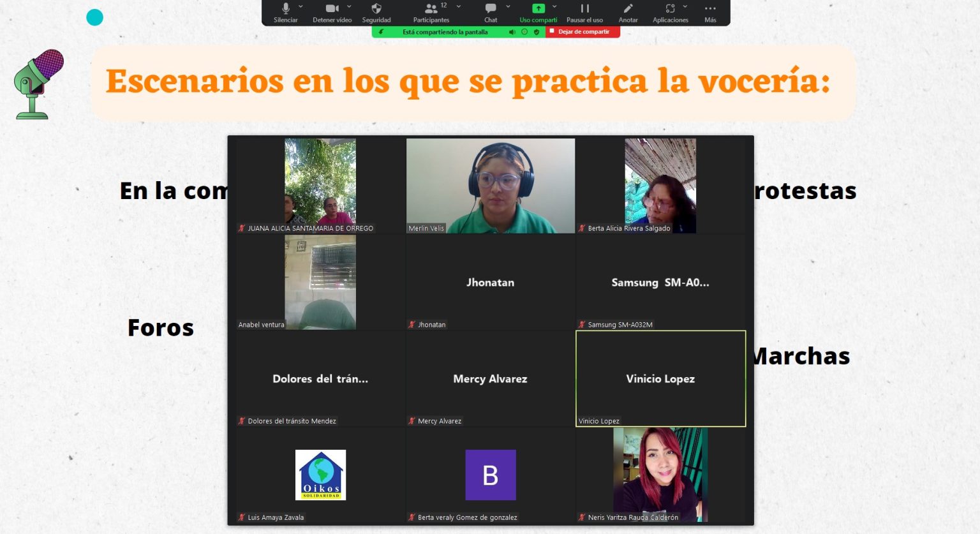The height and width of the screenshot is (534, 980).
Task: Pause screen sharing with Pausar el uso
Action: [584, 12]
